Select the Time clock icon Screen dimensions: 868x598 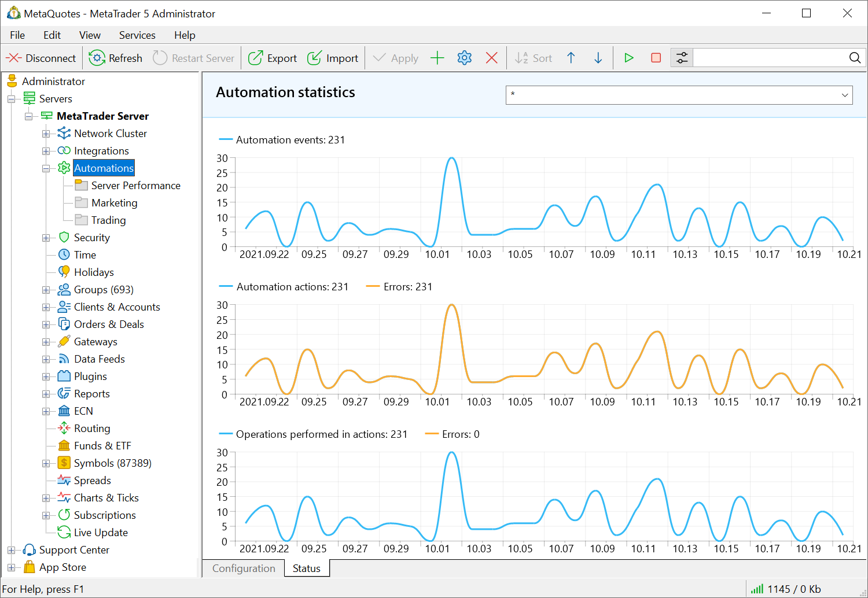(64, 255)
